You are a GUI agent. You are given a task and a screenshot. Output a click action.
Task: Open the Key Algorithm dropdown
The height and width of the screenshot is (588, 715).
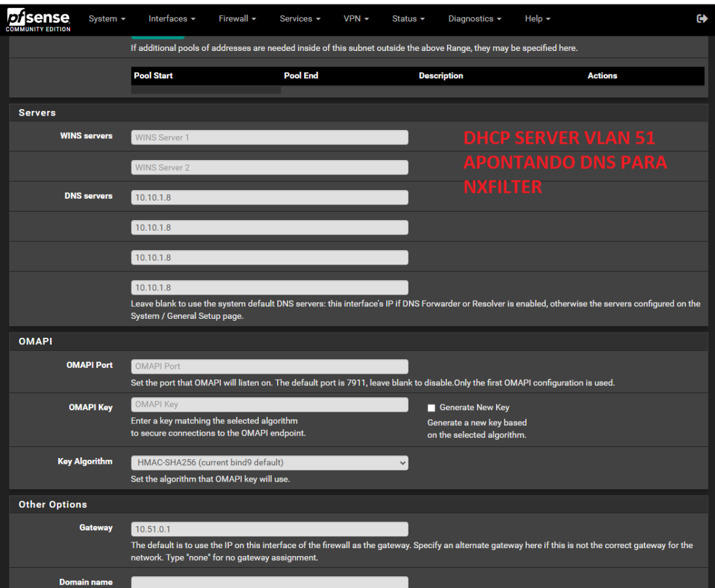coord(269,463)
